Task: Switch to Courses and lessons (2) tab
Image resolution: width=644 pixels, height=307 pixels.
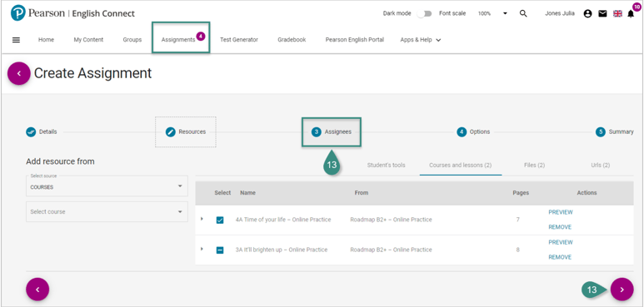Action: pyautogui.click(x=461, y=166)
